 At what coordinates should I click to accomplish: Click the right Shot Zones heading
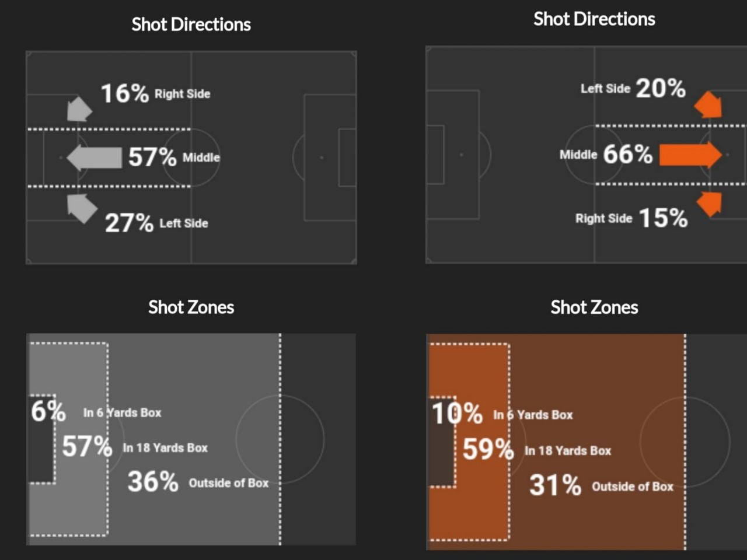(594, 307)
